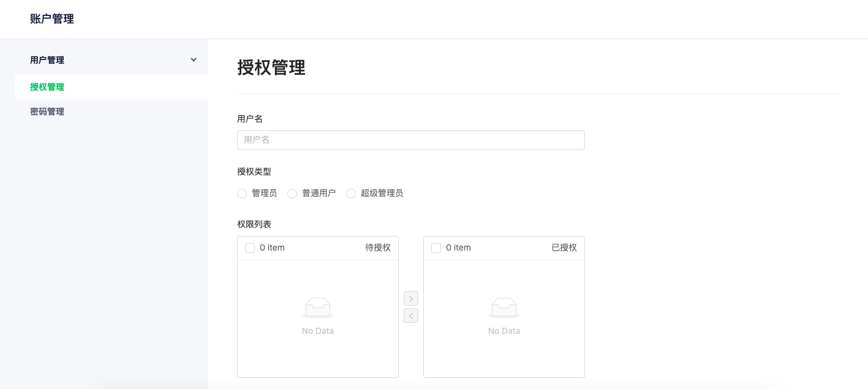Select the 管理员 authorization type

point(242,193)
